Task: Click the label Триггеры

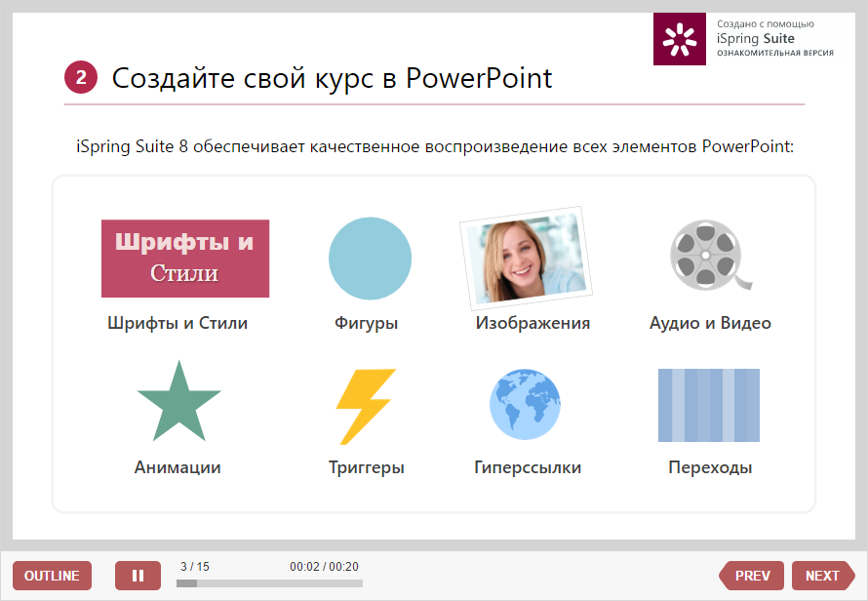Action: 367,467
